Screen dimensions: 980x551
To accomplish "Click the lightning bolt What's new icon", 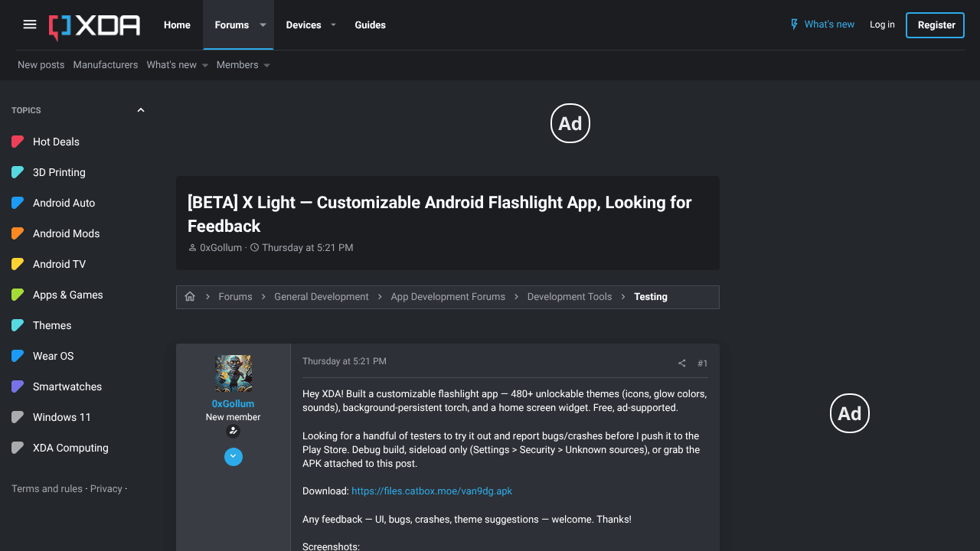I will [x=795, y=24].
